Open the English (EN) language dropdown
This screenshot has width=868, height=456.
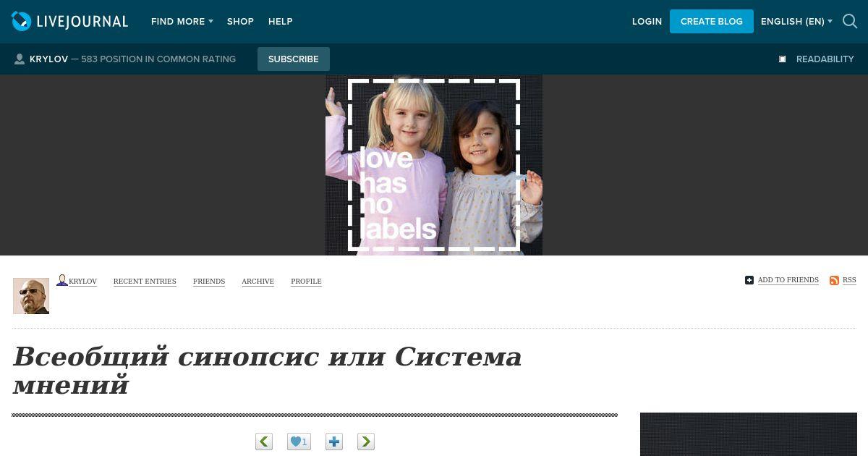click(796, 22)
